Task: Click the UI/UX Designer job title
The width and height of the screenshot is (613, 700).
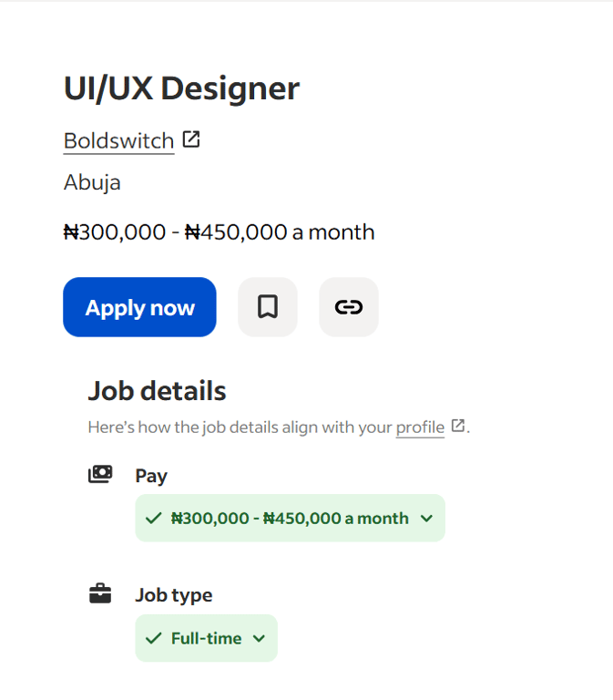Action: coord(181,88)
